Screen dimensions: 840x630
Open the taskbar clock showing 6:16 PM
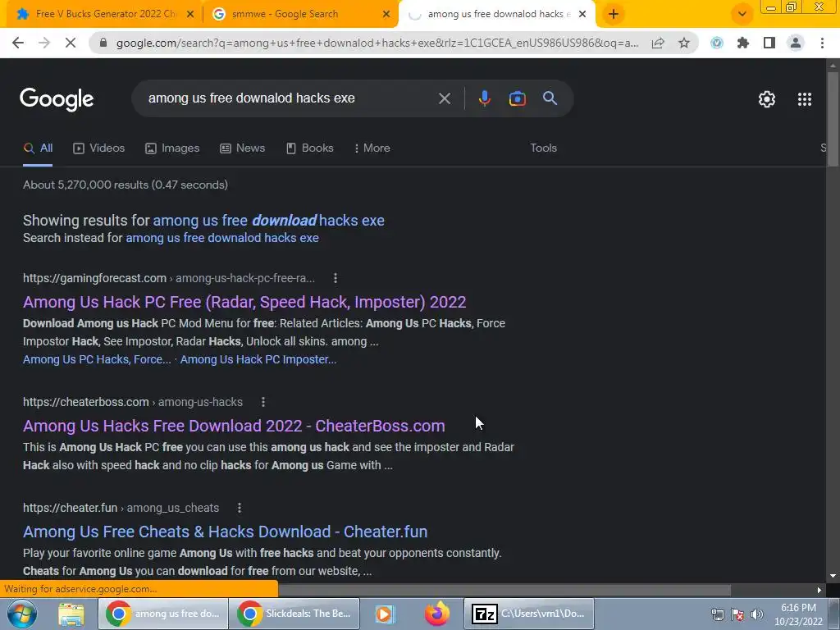(798, 614)
